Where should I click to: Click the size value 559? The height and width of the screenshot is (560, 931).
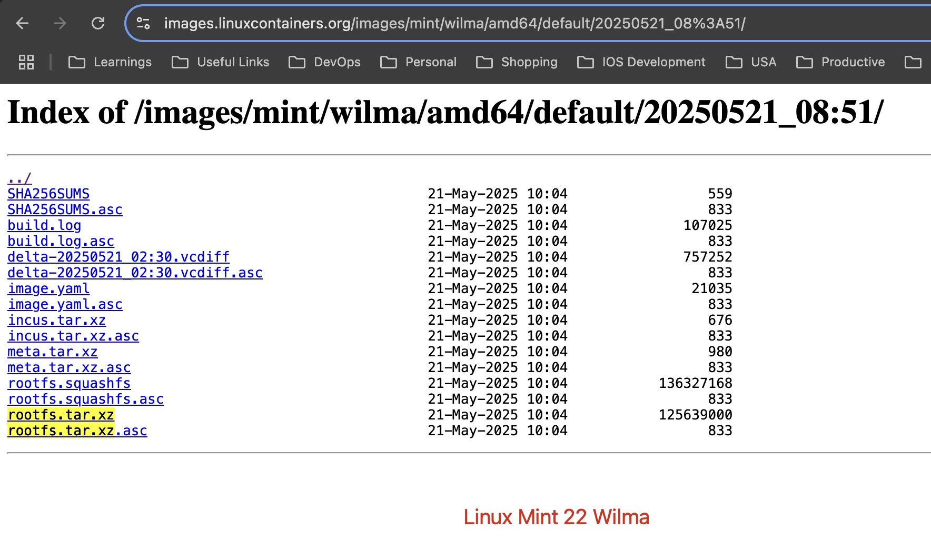tap(720, 194)
